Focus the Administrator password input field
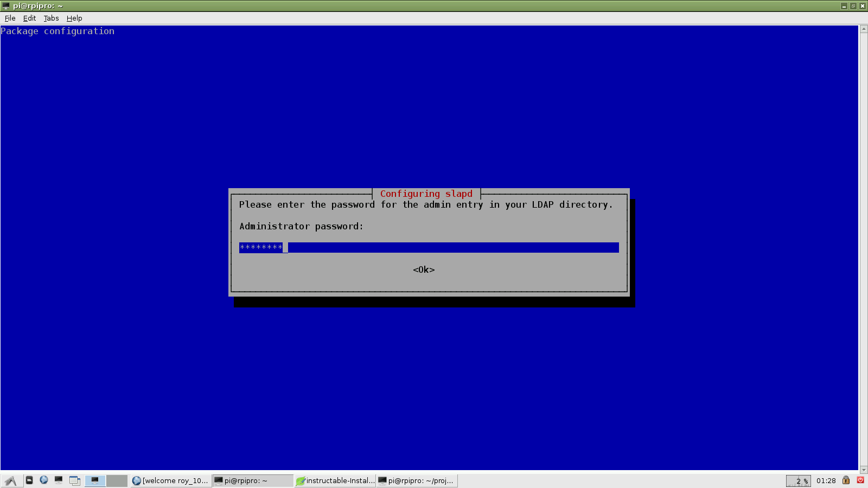868x488 pixels. 429,247
